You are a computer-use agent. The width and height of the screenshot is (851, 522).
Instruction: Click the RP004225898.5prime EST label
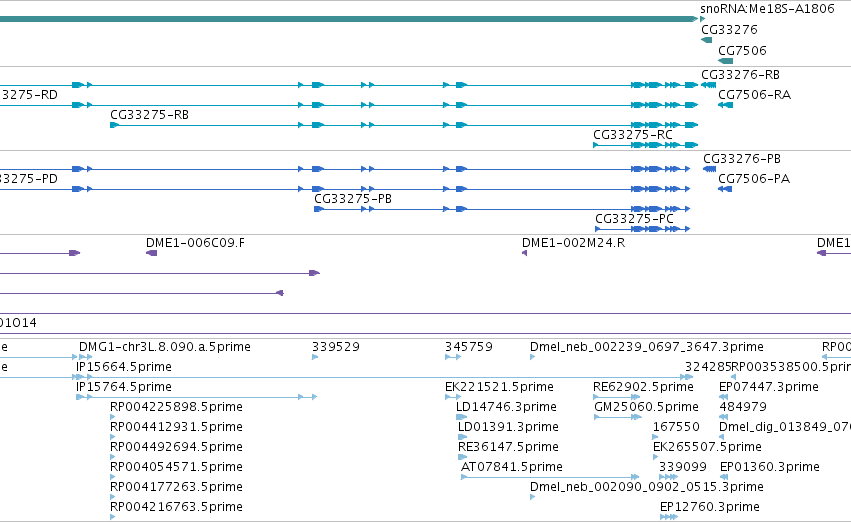coord(176,408)
